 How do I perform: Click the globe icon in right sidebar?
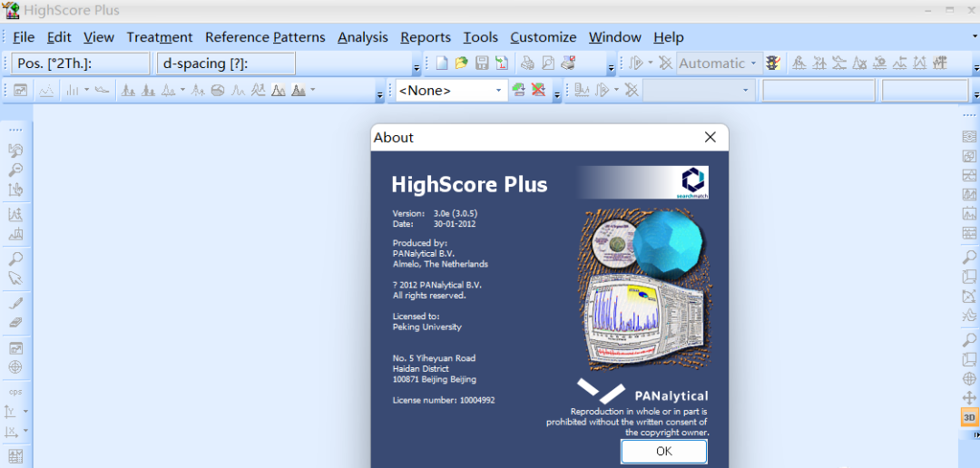click(969, 378)
